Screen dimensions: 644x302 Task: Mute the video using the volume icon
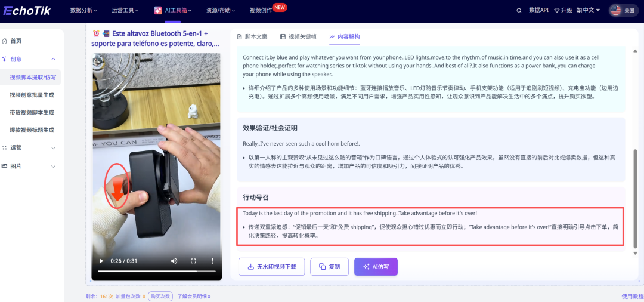tap(174, 261)
